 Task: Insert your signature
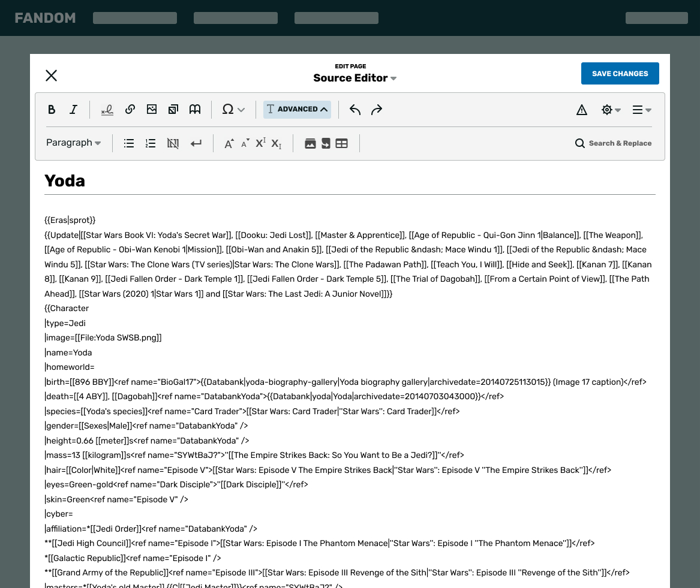click(x=107, y=109)
